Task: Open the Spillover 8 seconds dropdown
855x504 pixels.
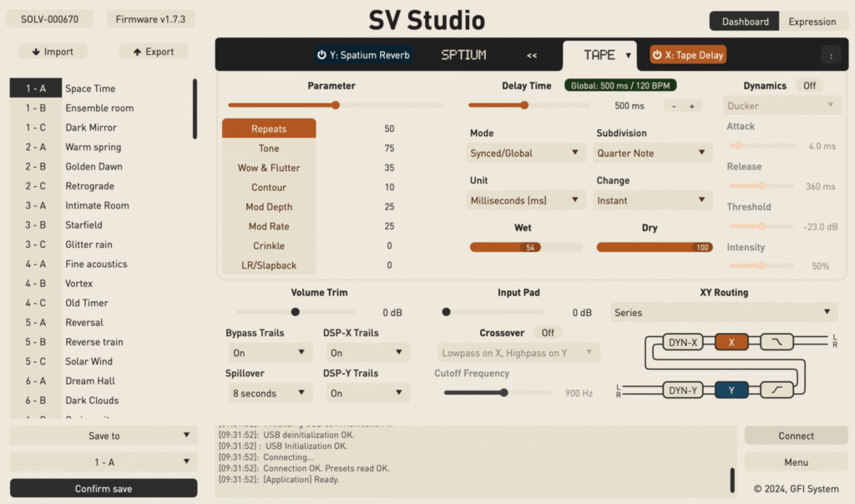Action: 270,393
